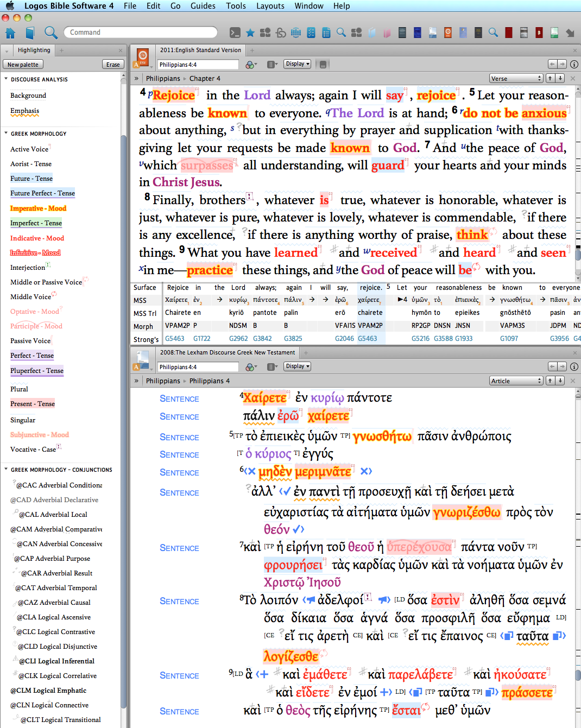The image size is (581, 728).
Task: Click the Erase button
Action: coord(113,65)
